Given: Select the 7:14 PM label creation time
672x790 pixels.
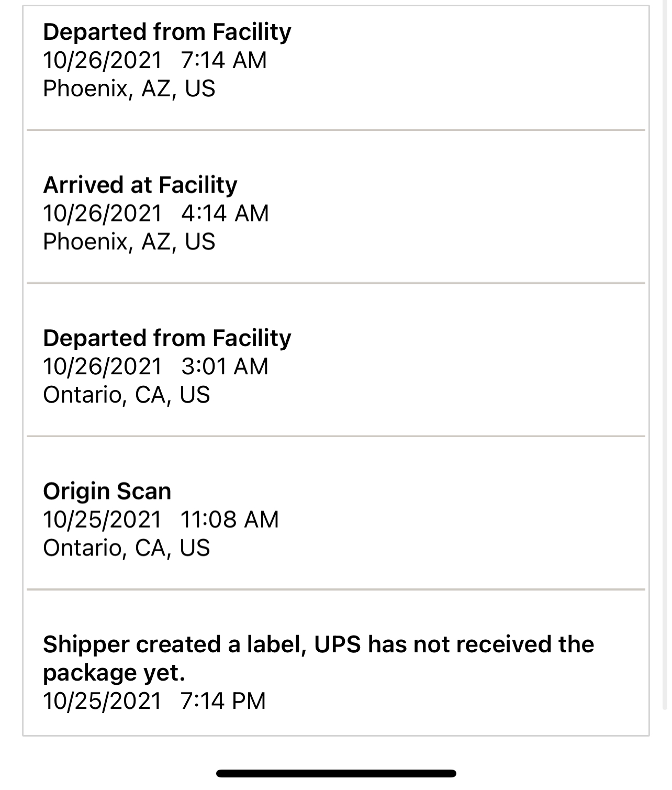Looking at the screenshot, I should pyautogui.click(x=223, y=701).
